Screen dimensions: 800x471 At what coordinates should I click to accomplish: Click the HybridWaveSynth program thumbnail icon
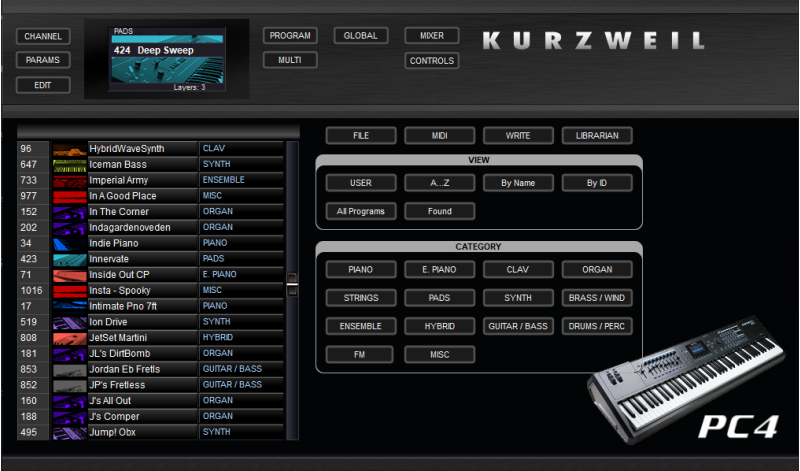69,149
